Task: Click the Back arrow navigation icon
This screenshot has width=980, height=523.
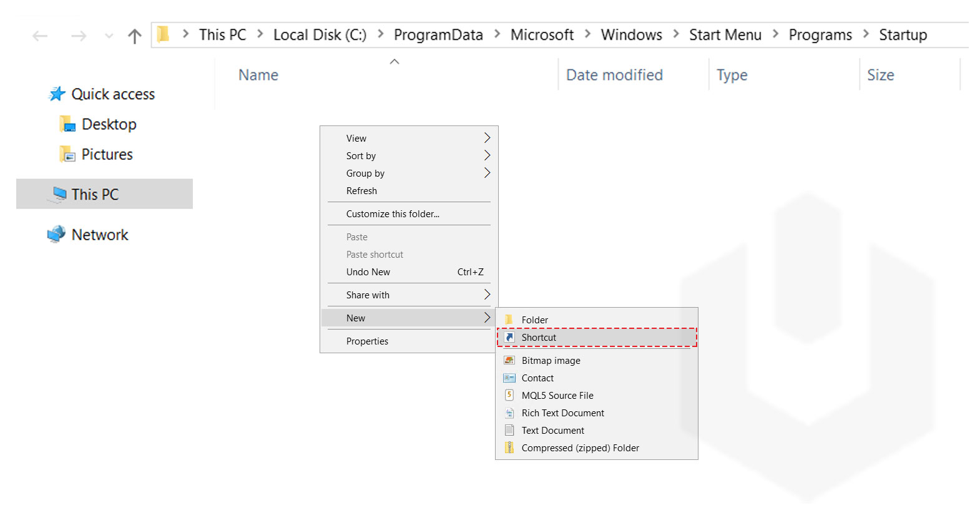Action: pyautogui.click(x=40, y=36)
